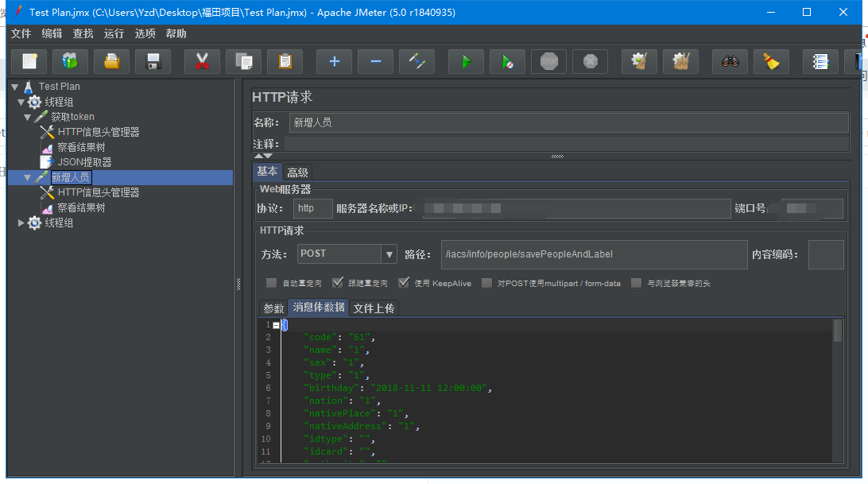Collapse the 获取token node
Screen dimensions: 868x484
click(27, 118)
